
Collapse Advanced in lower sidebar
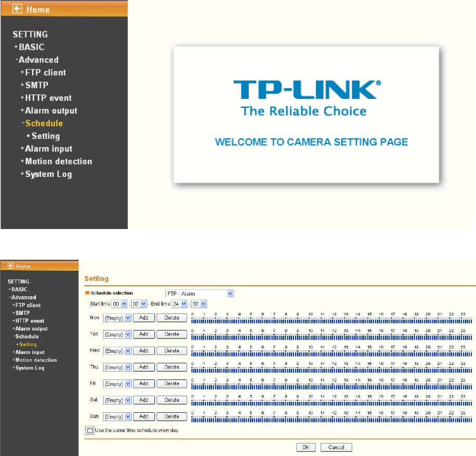pos(23,297)
